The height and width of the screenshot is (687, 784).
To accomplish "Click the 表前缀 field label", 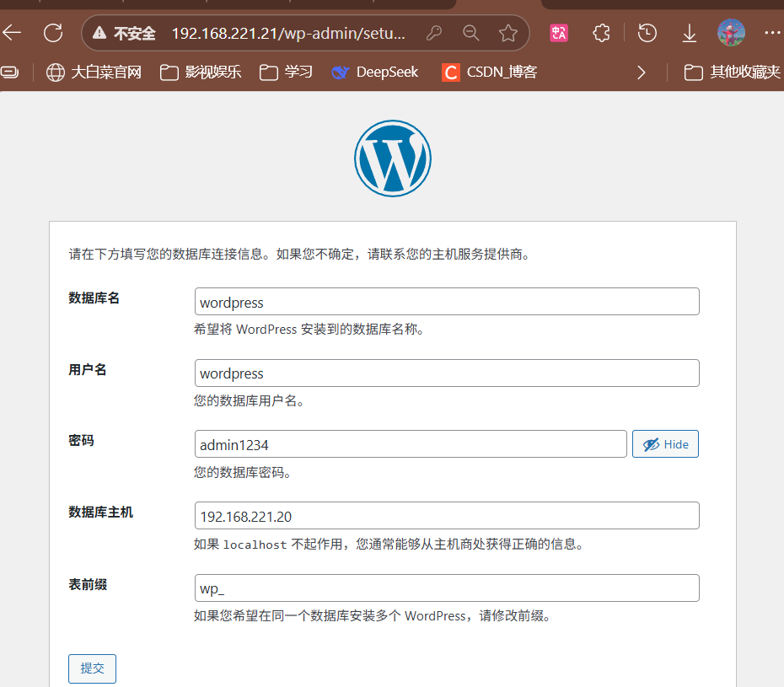I will pyautogui.click(x=88, y=584).
